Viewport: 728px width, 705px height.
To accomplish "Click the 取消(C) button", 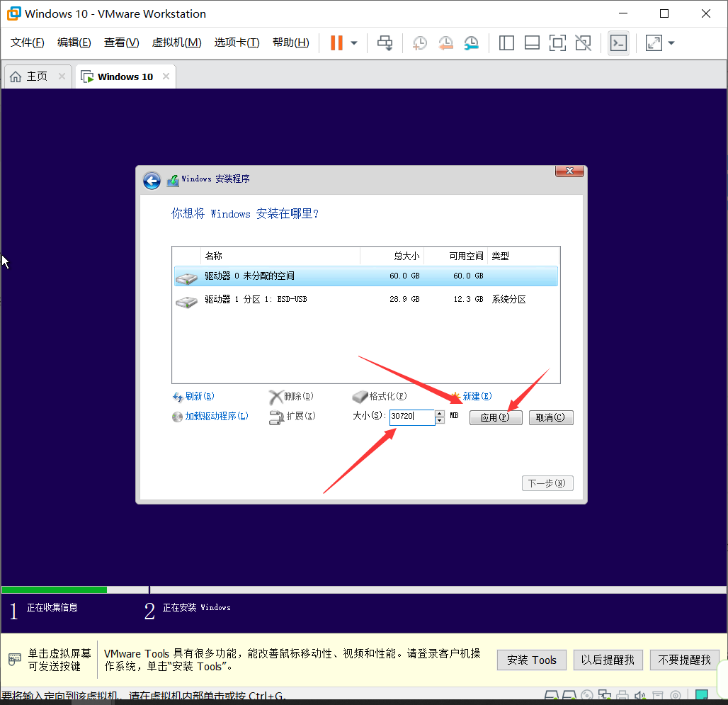I will [x=551, y=417].
